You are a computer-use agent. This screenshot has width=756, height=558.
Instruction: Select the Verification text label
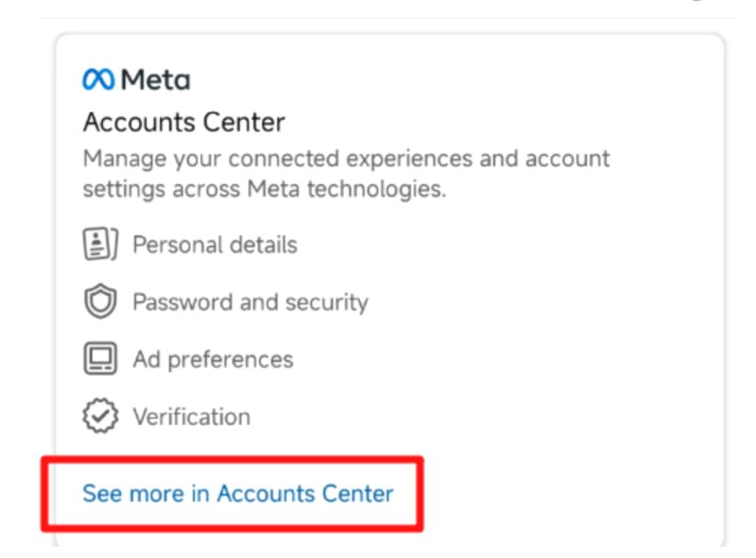click(x=191, y=416)
